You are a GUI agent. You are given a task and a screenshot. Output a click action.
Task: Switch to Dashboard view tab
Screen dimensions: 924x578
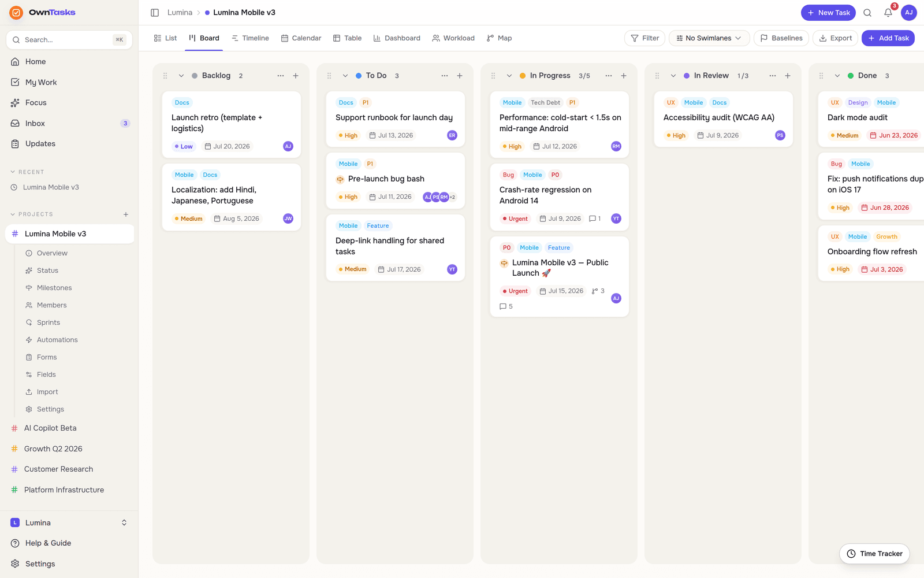coord(397,38)
